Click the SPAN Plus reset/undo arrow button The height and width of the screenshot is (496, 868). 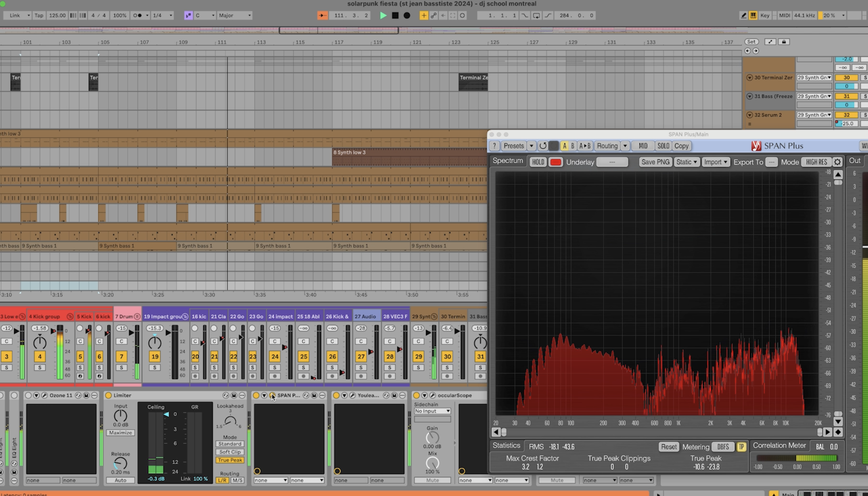[x=543, y=146]
